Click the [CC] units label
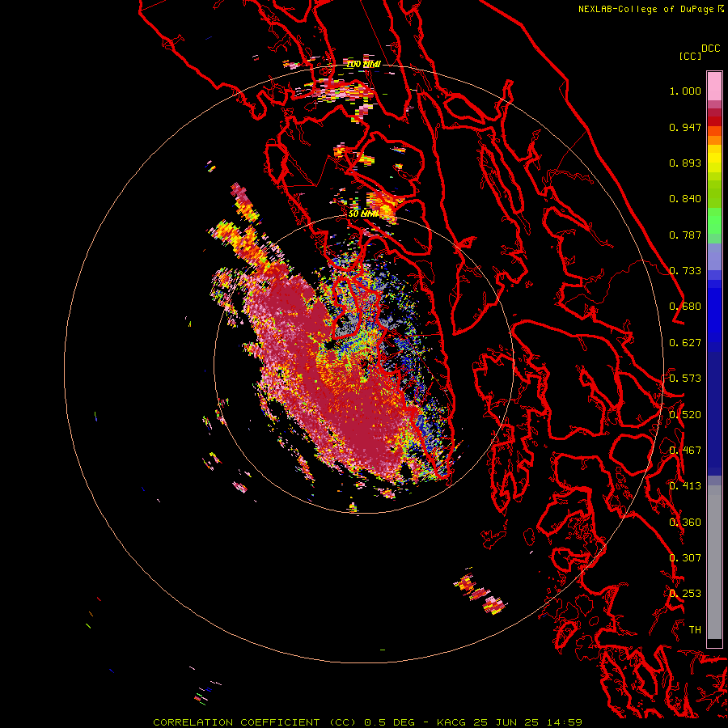 (x=691, y=56)
